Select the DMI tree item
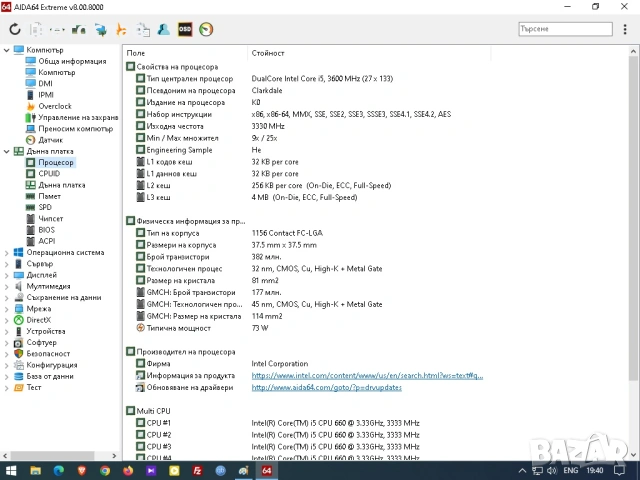 [45, 84]
